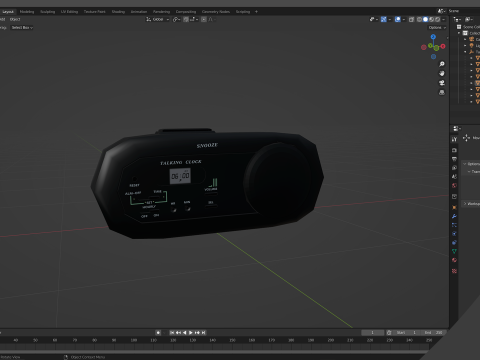Jump to the last timeline frame
This screenshot has height=360, width=480.
click(x=203, y=332)
